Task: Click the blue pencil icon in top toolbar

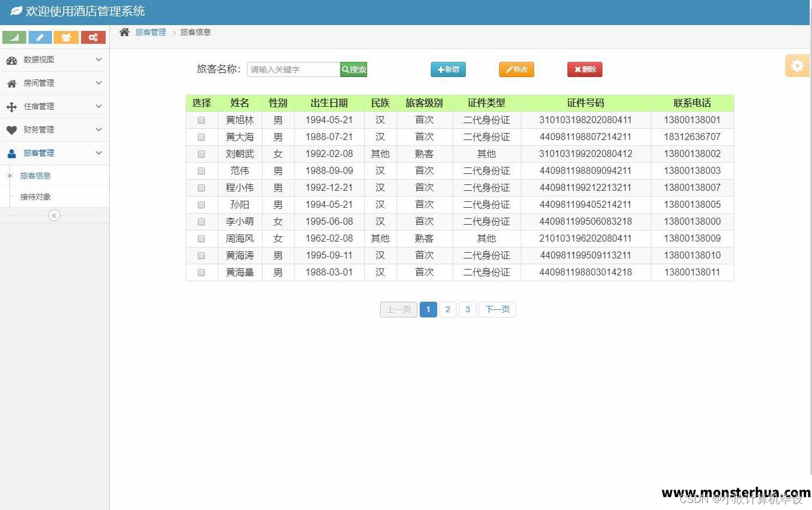Action: pyautogui.click(x=40, y=37)
